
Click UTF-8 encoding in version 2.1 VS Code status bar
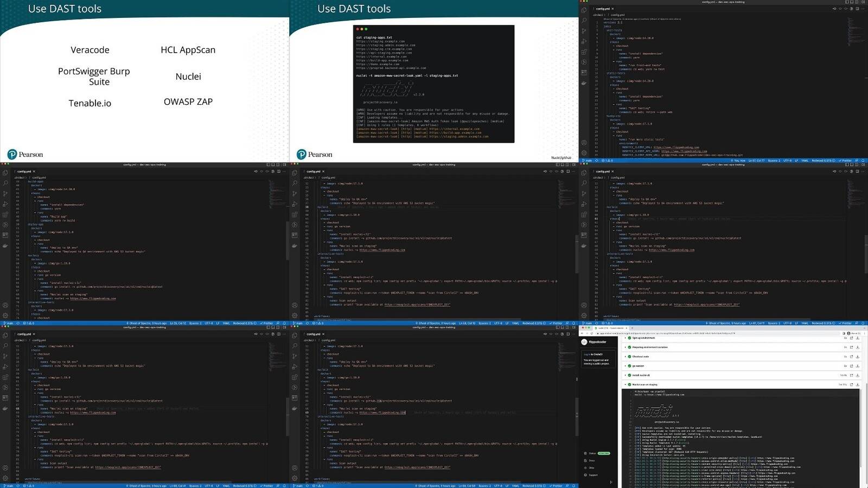787,160
